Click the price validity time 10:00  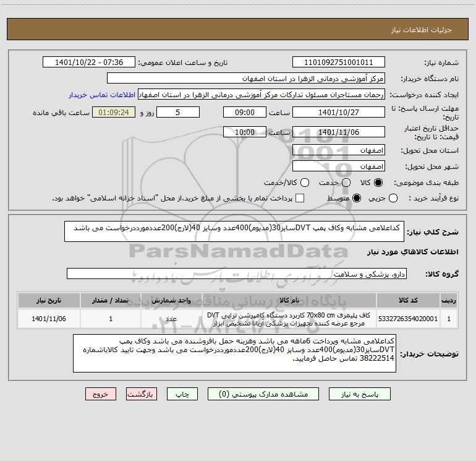(245, 132)
